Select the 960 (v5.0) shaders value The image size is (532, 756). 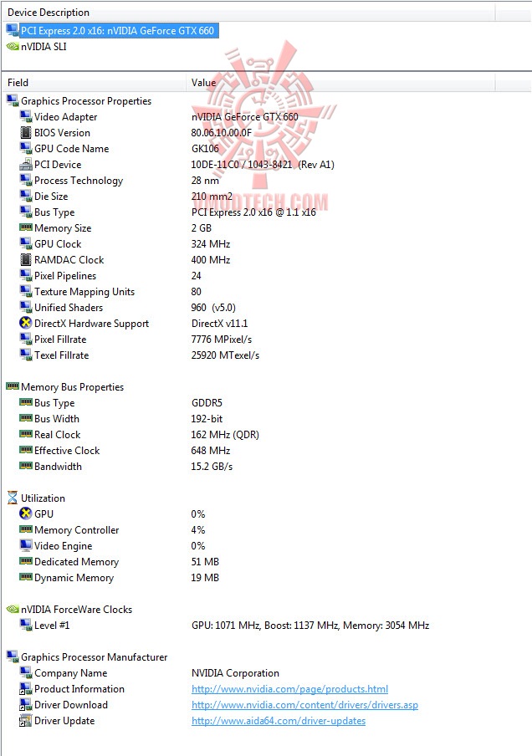point(213,308)
